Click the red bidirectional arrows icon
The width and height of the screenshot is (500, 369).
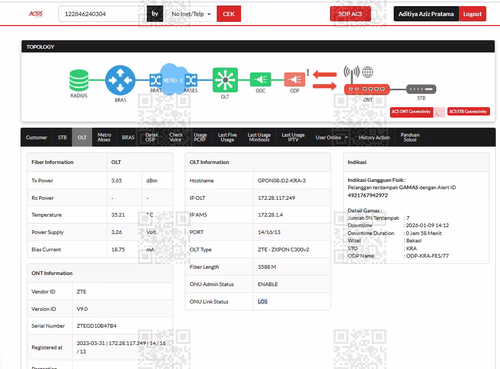(325, 80)
